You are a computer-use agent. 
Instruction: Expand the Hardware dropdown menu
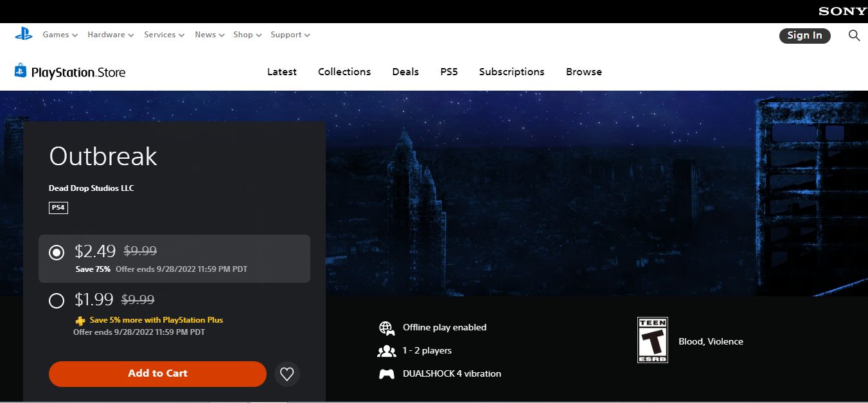point(111,35)
